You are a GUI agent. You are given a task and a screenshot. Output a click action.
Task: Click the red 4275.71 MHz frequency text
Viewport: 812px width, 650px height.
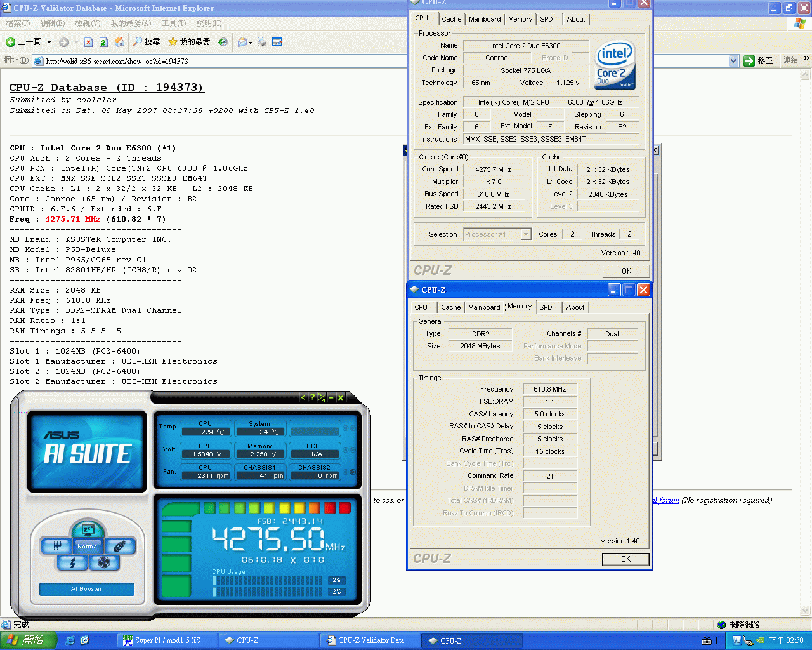tap(72, 219)
